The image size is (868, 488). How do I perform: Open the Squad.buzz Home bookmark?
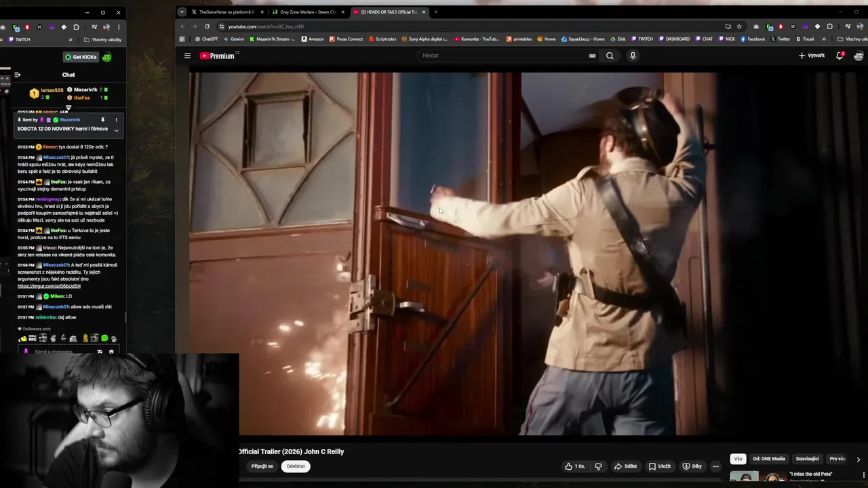583,39
